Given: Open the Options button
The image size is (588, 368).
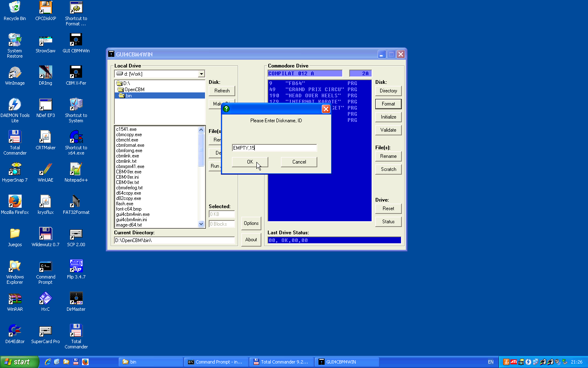Looking at the screenshot, I should (x=251, y=223).
